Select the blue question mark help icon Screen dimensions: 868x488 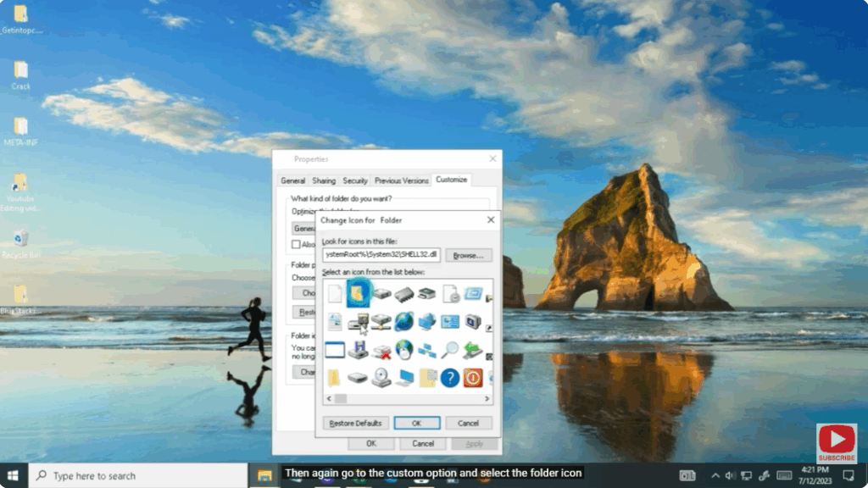(x=448, y=376)
